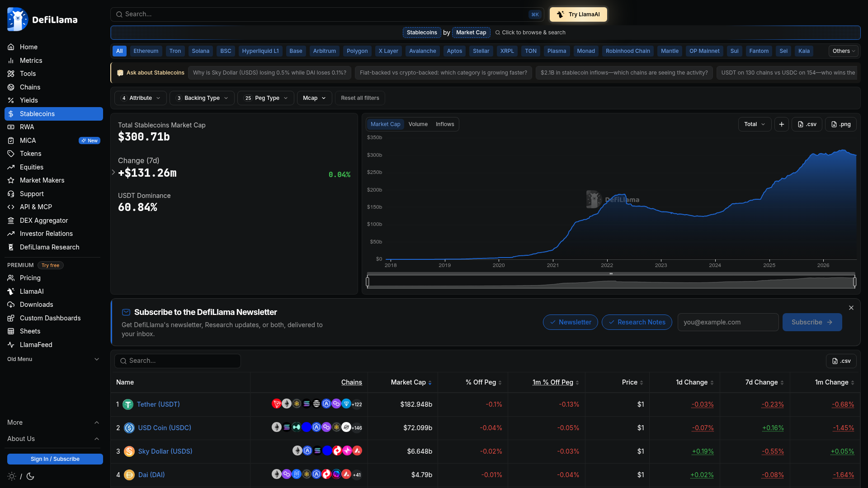Viewport: 868px width, 488px height.
Task: Filter stablecoins by Arbitrum chain
Action: click(325, 51)
